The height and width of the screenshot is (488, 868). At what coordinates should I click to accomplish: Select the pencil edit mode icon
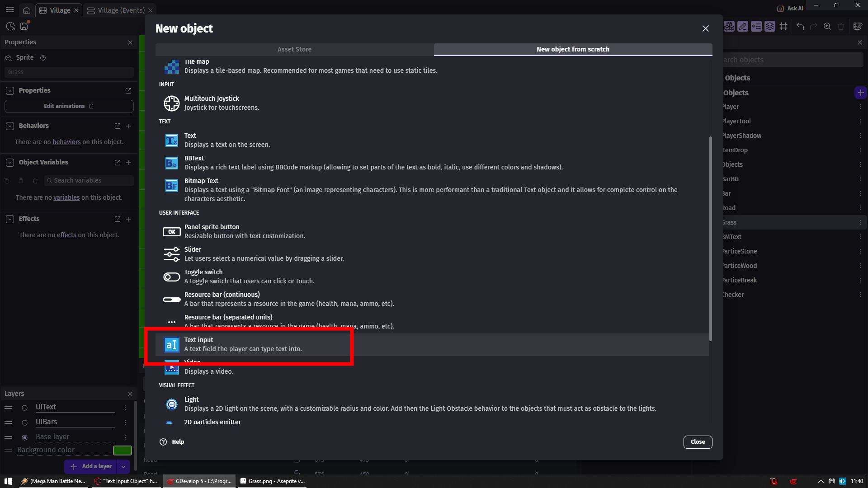(742, 26)
